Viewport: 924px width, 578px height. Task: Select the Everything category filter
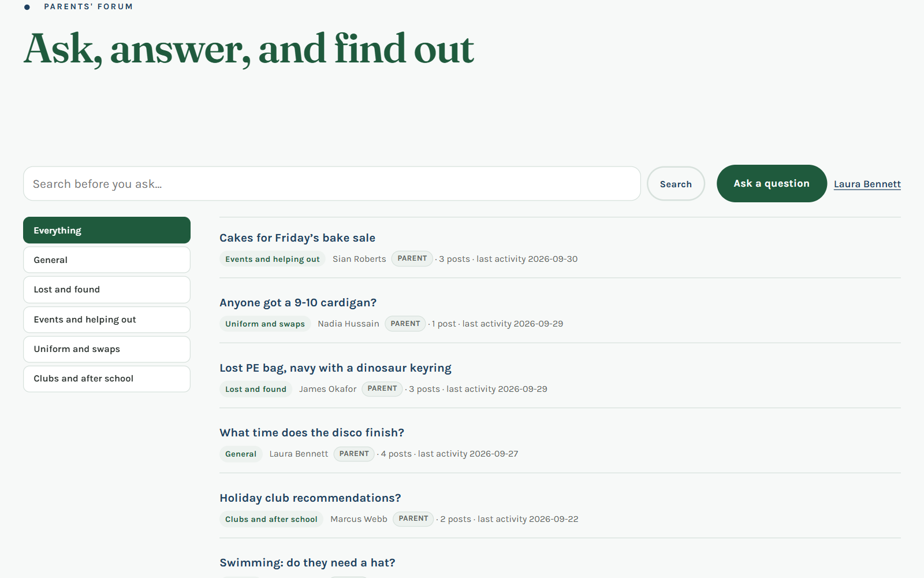(x=107, y=230)
